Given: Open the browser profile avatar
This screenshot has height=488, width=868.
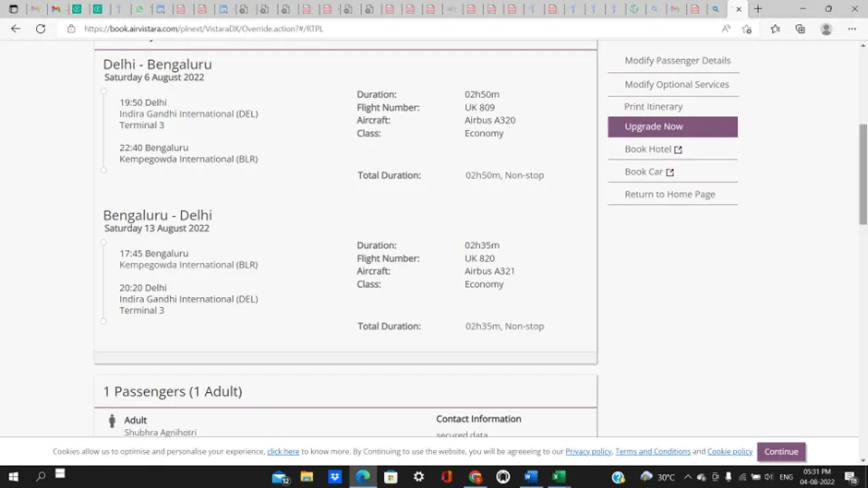Looking at the screenshot, I should click(826, 29).
